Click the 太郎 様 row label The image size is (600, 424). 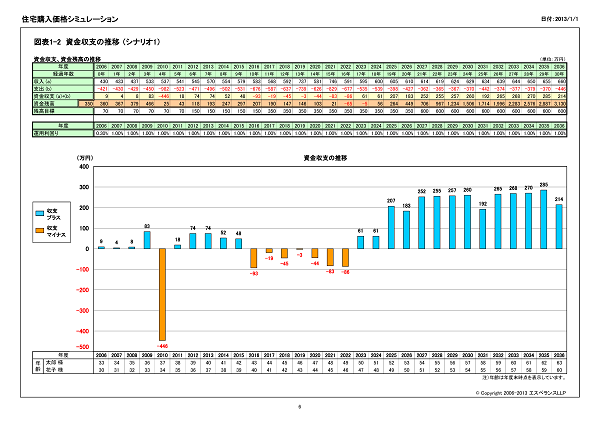54,362
